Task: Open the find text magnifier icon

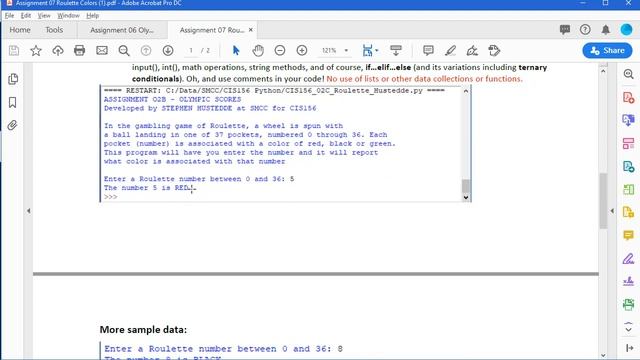Action: [x=124, y=50]
